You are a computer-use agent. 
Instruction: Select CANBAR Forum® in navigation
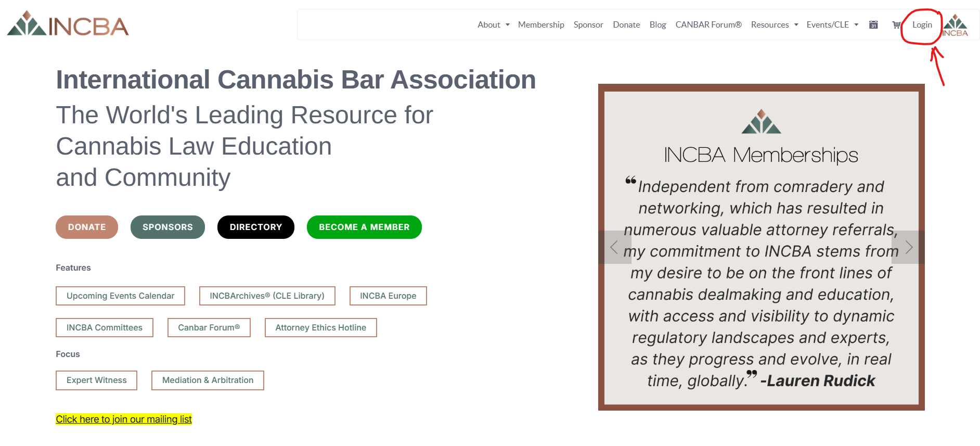point(708,25)
